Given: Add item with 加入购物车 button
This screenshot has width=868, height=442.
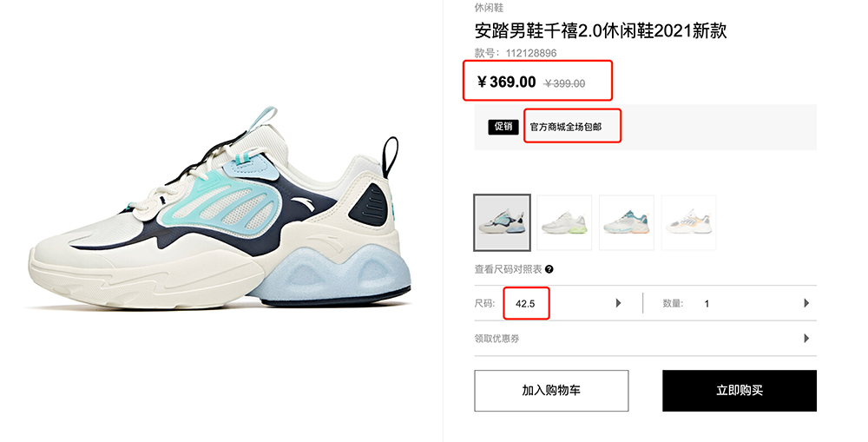Looking at the screenshot, I should [x=551, y=391].
